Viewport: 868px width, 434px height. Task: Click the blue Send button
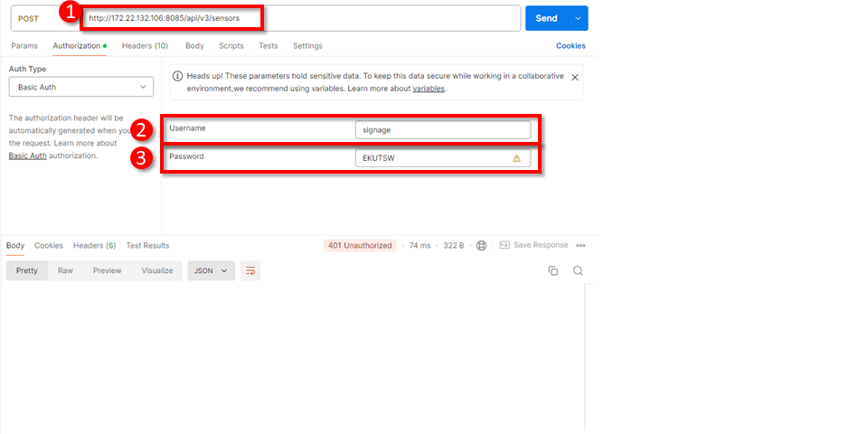click(546, 18)
